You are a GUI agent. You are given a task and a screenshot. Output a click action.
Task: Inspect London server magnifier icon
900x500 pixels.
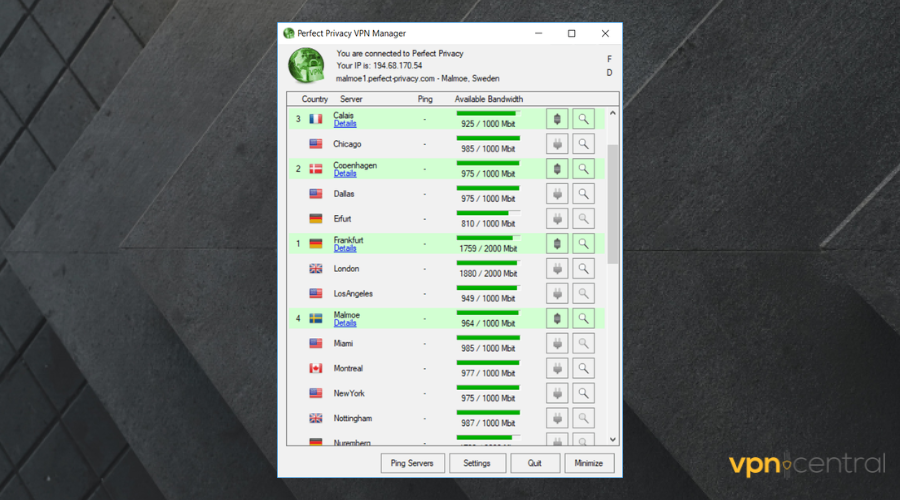583,269
